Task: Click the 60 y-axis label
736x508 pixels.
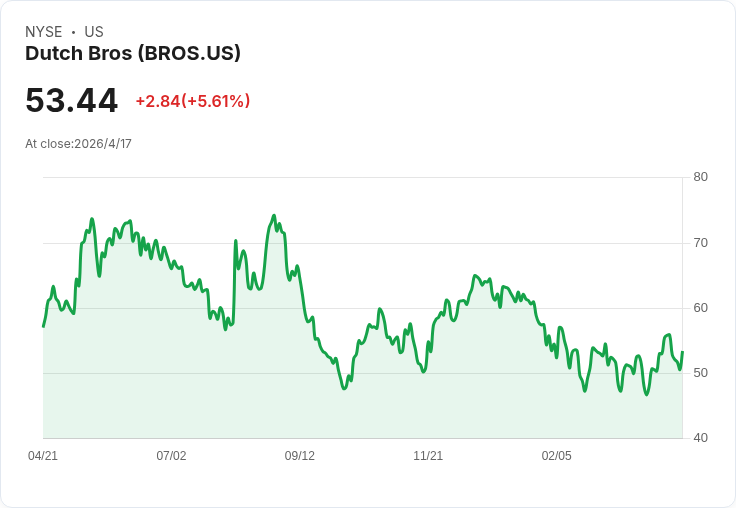Action: click(x=700, y=308)
